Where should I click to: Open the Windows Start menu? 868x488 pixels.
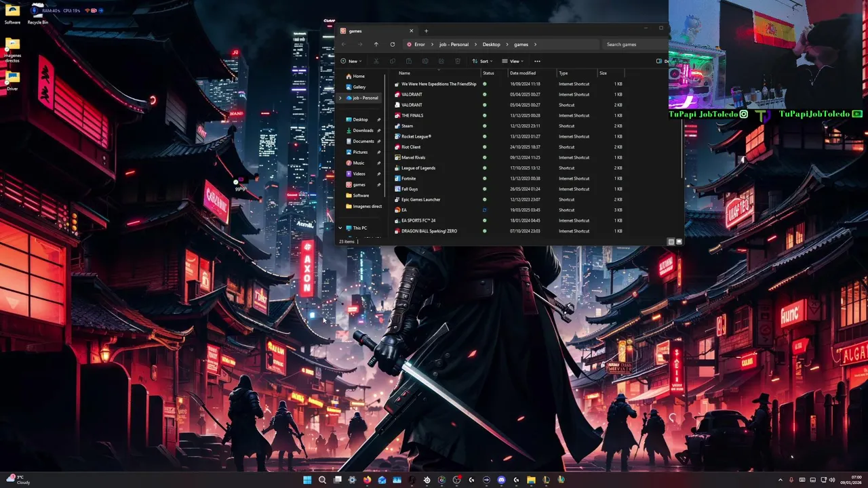pos(307,480)
